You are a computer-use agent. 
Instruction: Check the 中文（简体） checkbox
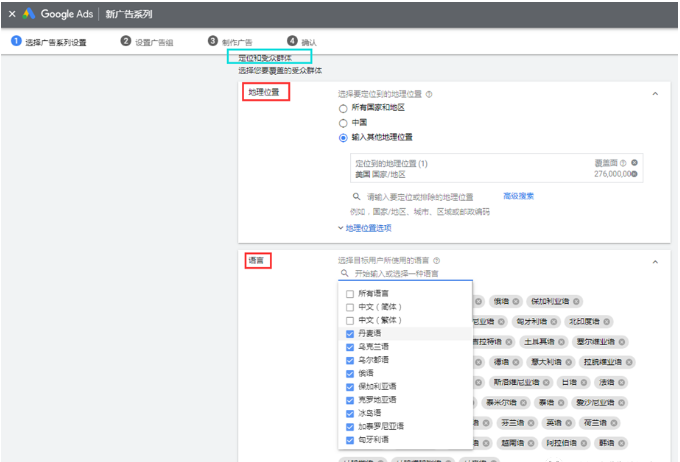click(349, 307)
